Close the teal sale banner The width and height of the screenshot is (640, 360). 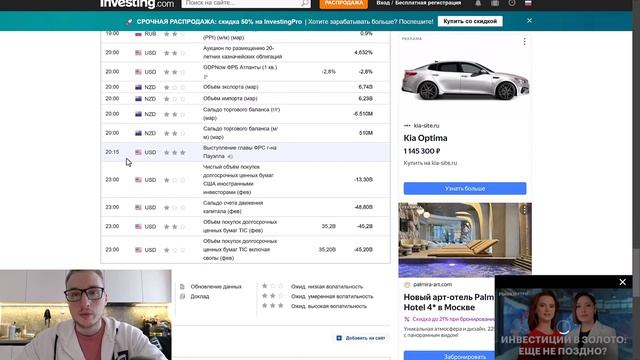[529, 20]
